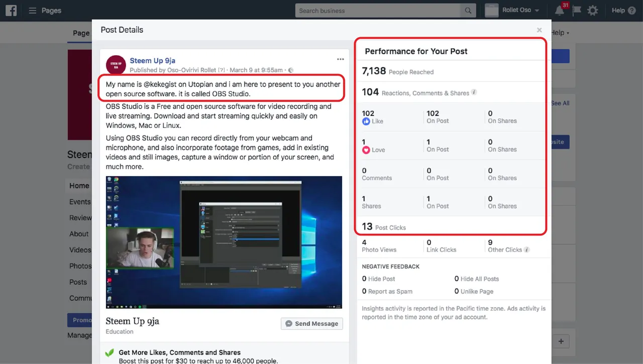This screenshot has width=643, height=364.
Task: Click the 13 Post Clicks value
Action: [x=367, y=227]
